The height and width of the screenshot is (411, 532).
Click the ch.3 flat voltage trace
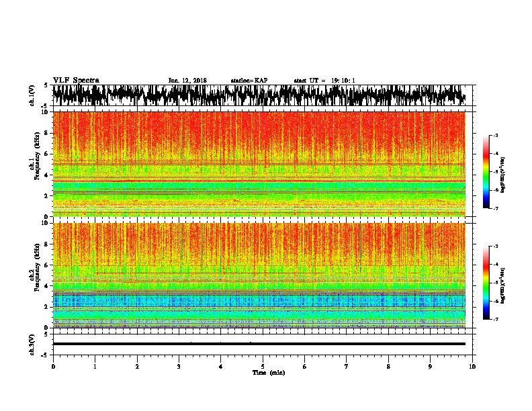coord(259,344)
